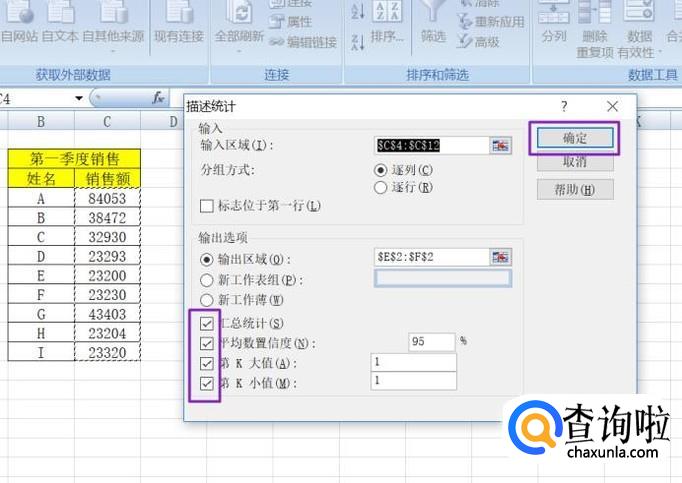The height and width of the screenshot is (483, 682).
Task: Click the 自网站 import icon
Action: (x=20, y=22)
